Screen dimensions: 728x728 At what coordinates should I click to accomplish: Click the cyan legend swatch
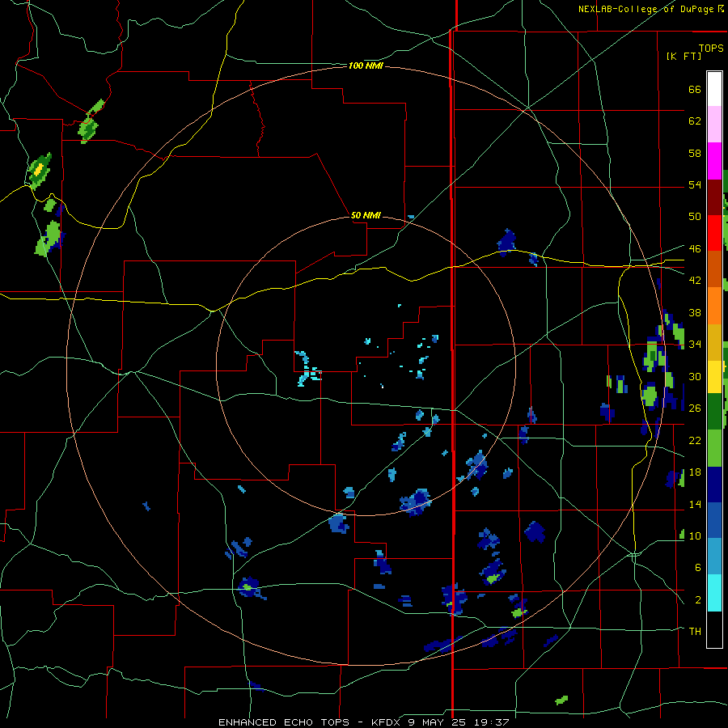tap(714, 593)
